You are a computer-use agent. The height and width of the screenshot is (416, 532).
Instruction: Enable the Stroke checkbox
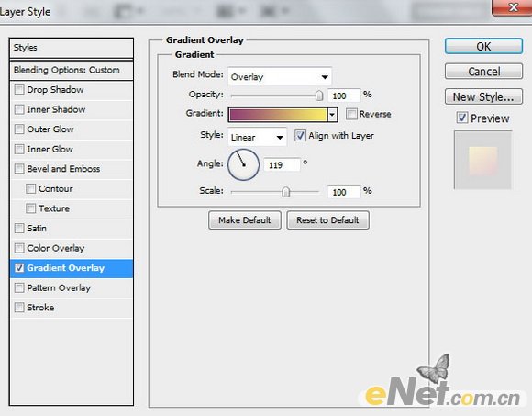(19, 308)
